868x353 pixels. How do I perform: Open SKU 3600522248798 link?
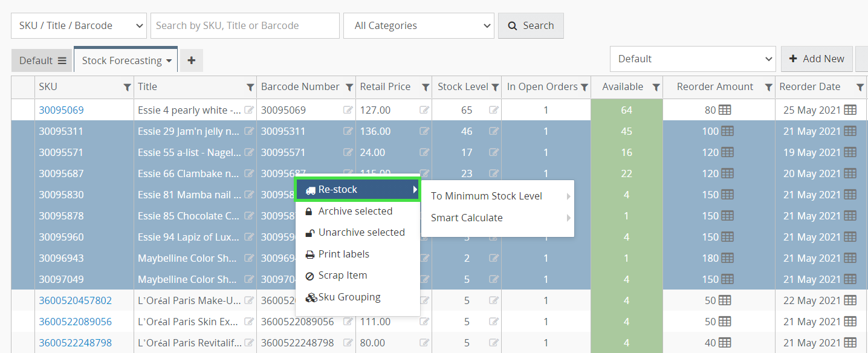point(76,343)
